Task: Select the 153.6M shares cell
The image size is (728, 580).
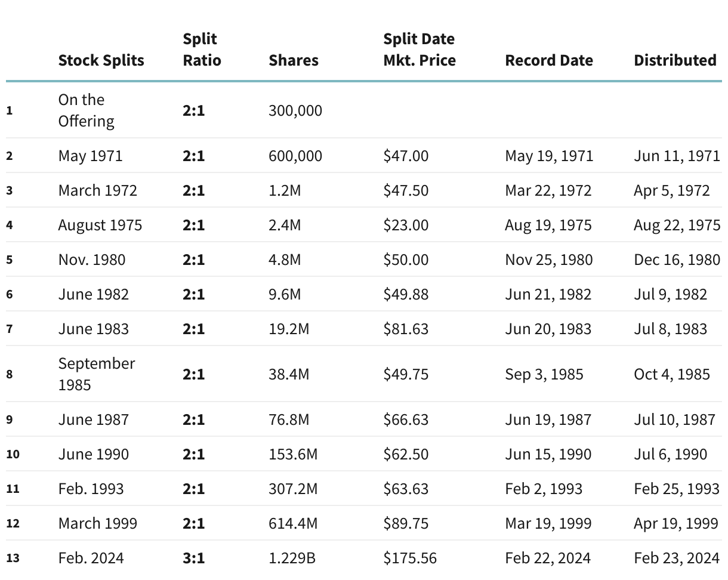Action: 293,454
